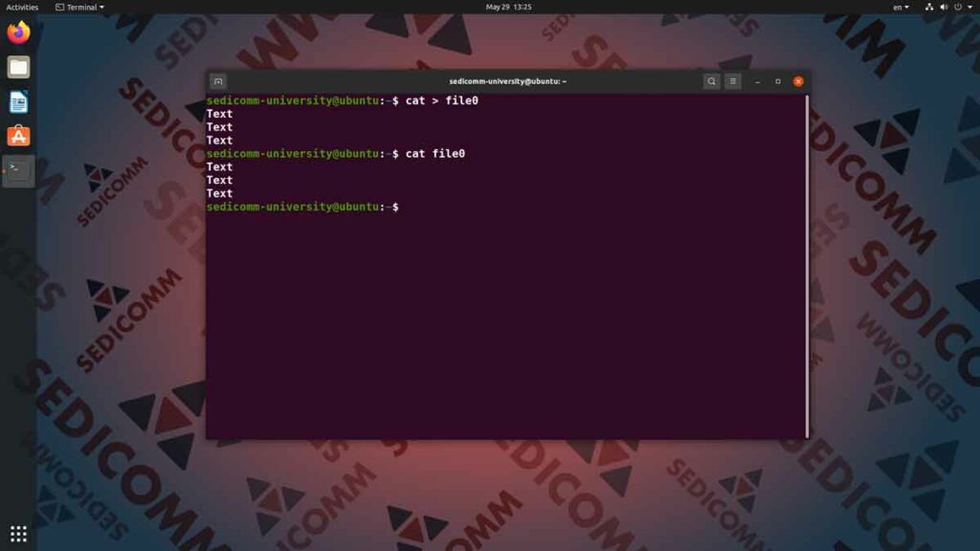Viewport: 980px width, 551px height.
Task: Open Firefox from the dock
Action: coord(18,33)
